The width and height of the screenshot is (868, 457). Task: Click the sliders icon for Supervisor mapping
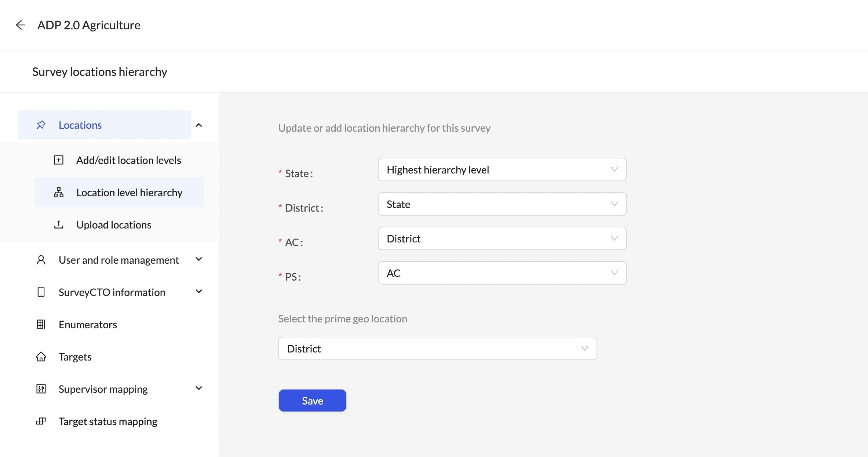click(x=41, y=389)
